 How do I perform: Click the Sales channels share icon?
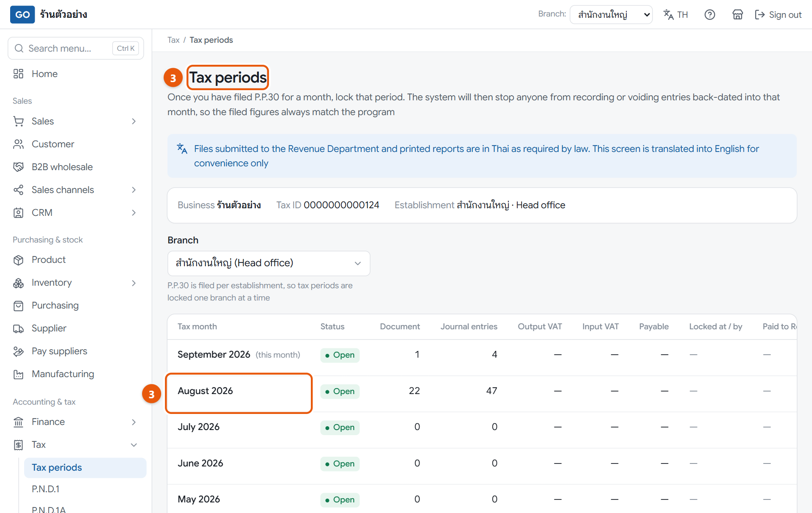tap(18, 190)
